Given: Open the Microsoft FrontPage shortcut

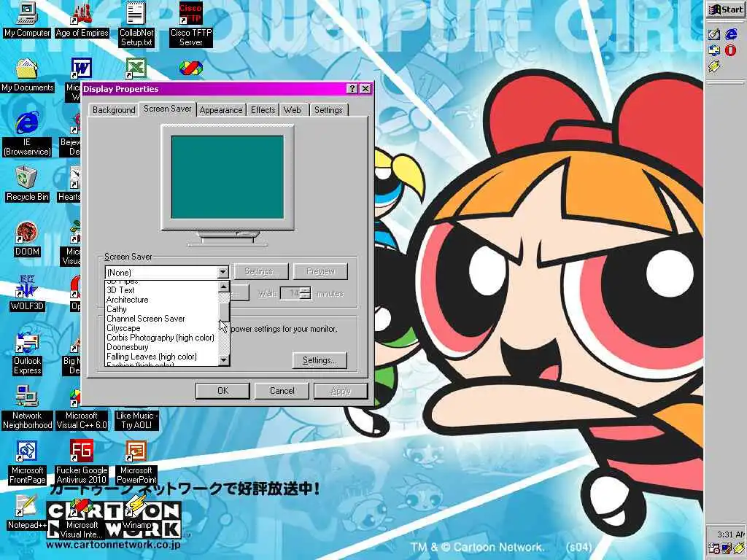Looking at the screenshot, I should click(x=27, y=463).
